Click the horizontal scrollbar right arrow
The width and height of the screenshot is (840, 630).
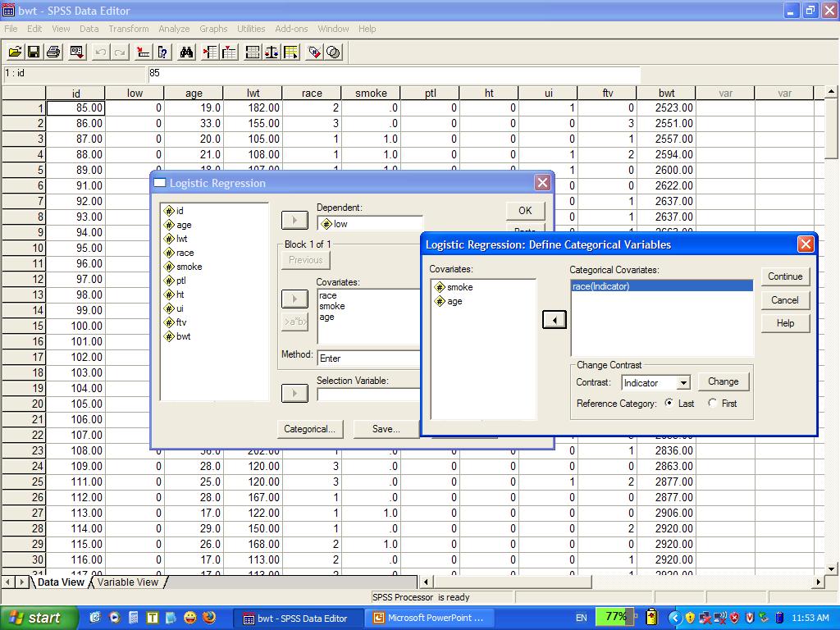[x=819, y=582]
